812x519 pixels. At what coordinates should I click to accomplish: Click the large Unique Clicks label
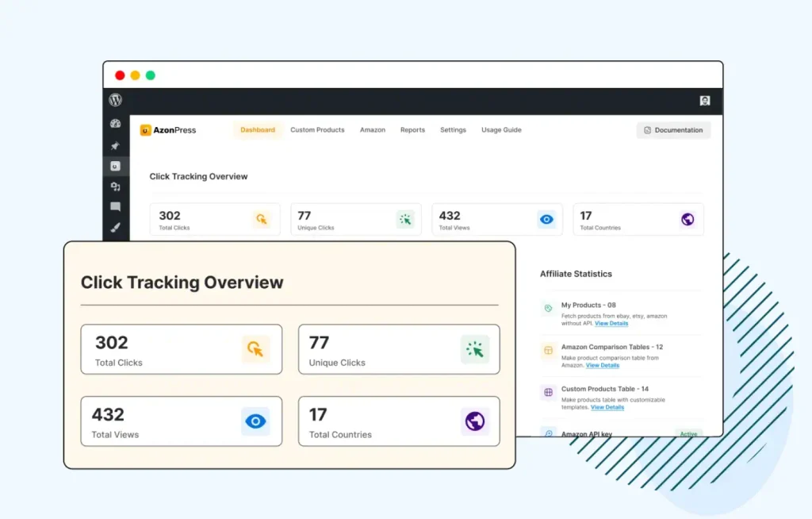pos(337,363)
